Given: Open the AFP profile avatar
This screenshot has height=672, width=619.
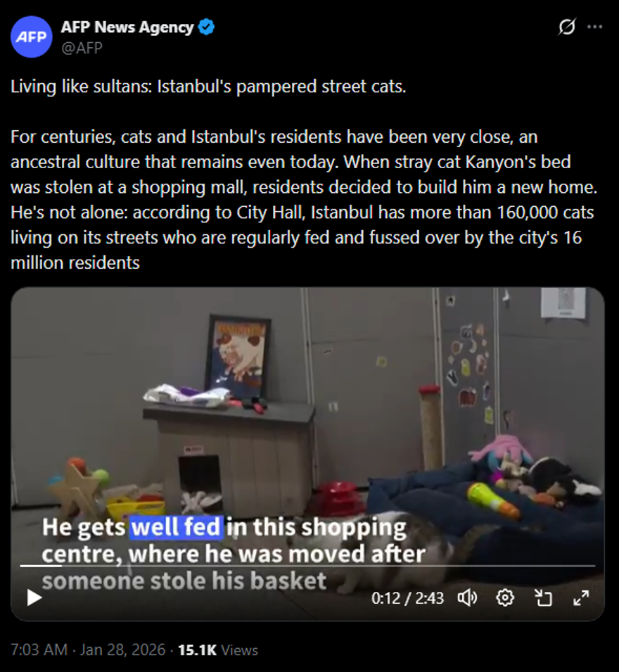Looking at the screenshot, I should (31, 37).
